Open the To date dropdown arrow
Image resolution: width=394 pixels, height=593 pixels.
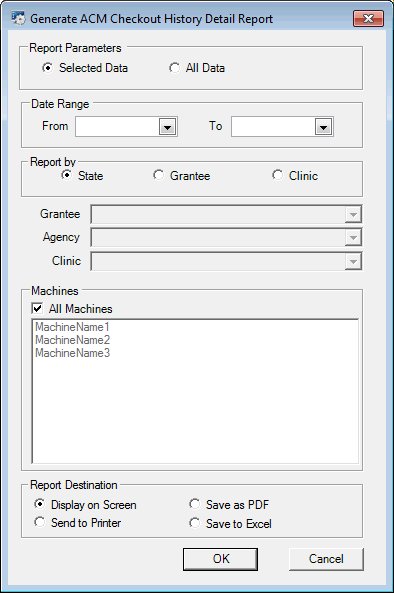323,127
